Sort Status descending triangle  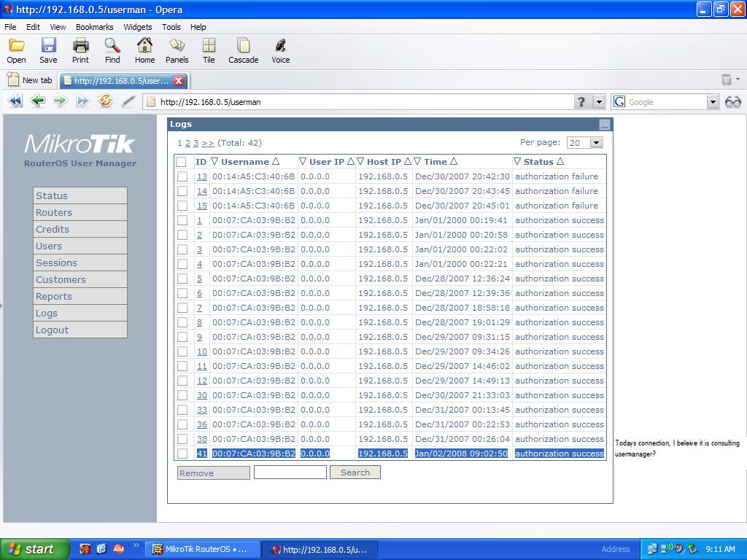(x=517, y=161)
